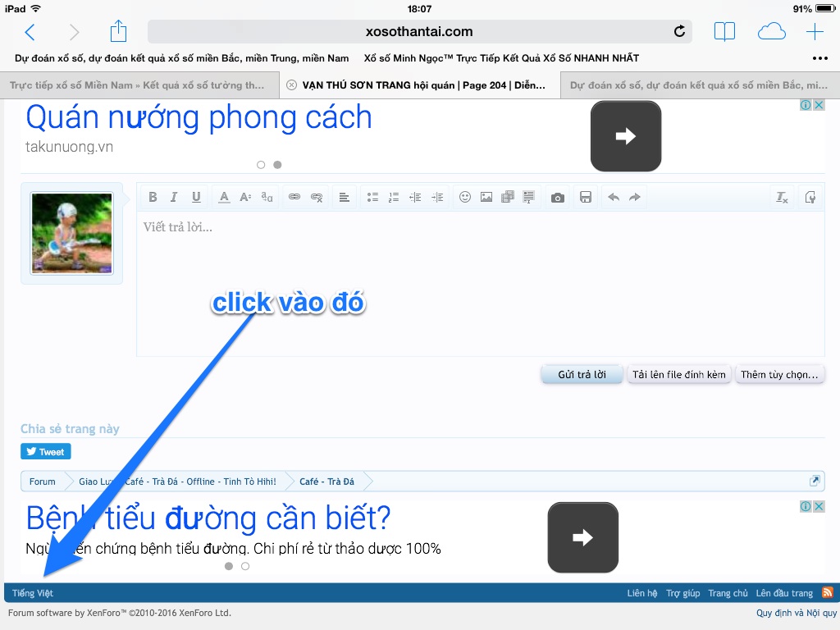The width and height of the screenshot is (840, 630).
Task: Open the text alignment dropdown
Action: click(x=345, y=197)
